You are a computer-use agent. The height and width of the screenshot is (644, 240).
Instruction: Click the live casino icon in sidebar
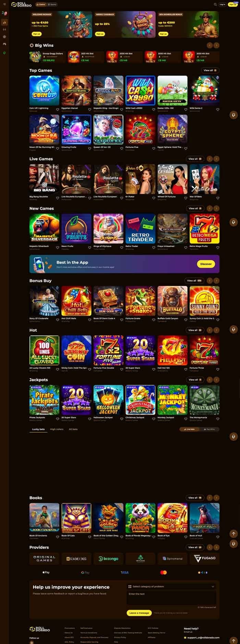click(x=4, y=30)
